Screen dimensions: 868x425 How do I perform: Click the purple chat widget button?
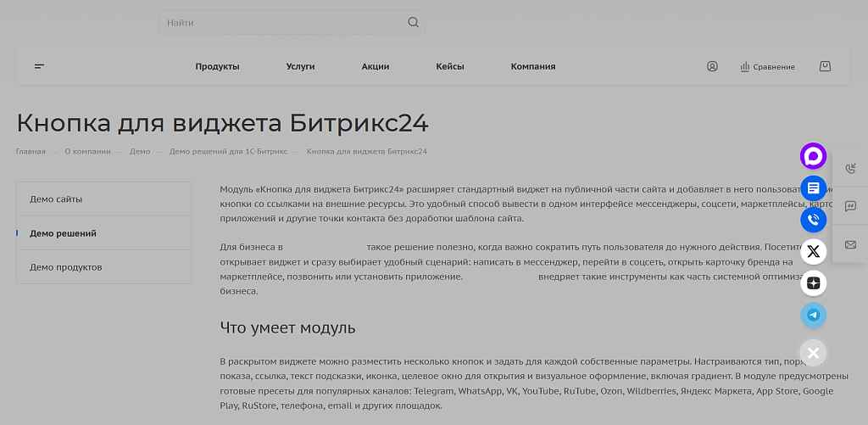click(x=813, y=156)
